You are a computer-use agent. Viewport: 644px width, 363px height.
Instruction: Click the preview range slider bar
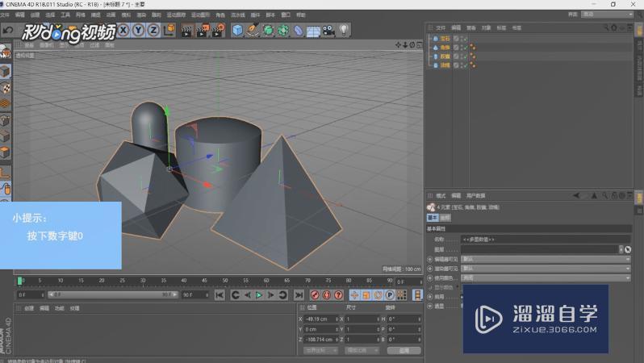point(113,294)
